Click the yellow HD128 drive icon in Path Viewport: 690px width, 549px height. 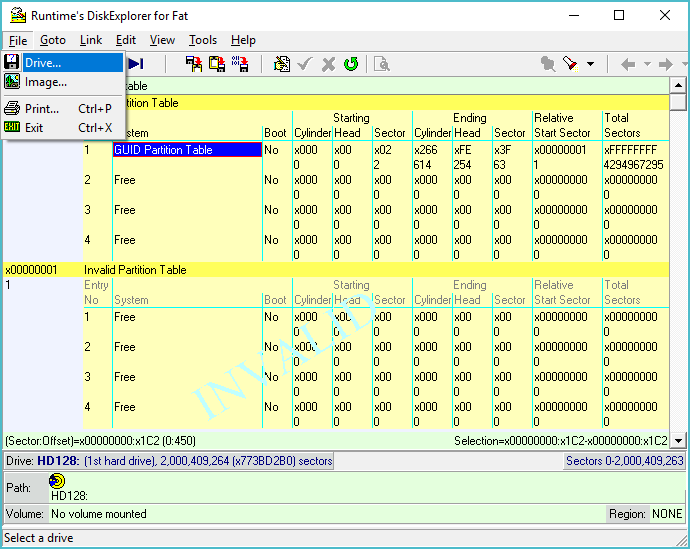tap(57, 481)
